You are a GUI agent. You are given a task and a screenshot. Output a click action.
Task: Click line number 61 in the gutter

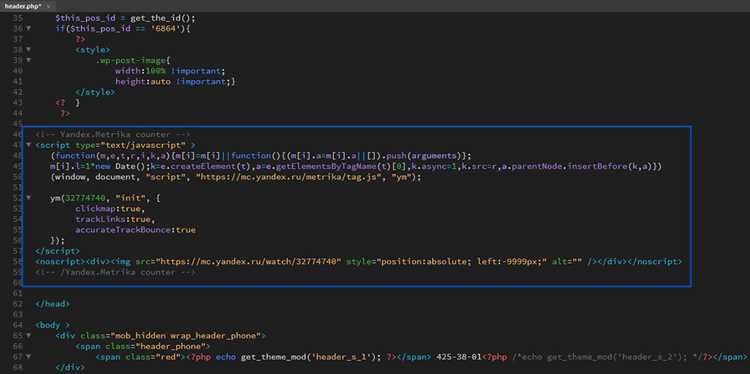pyautogui.click(x=17, y=293)
